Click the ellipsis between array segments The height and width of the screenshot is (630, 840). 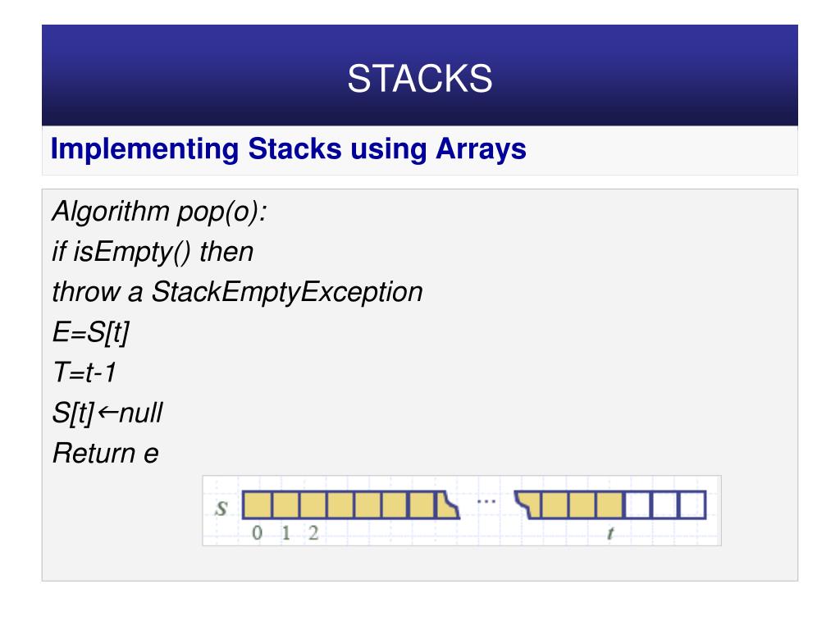[486, 501]
